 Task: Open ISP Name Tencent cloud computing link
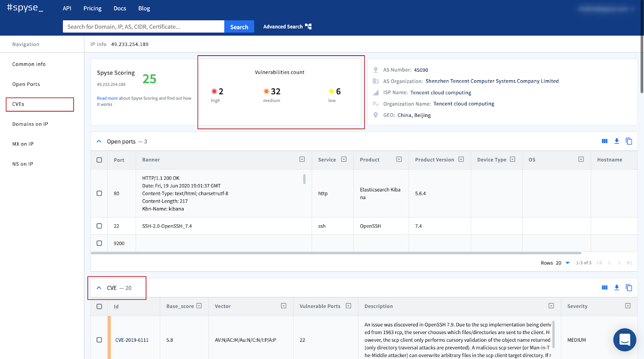point(441,92)
